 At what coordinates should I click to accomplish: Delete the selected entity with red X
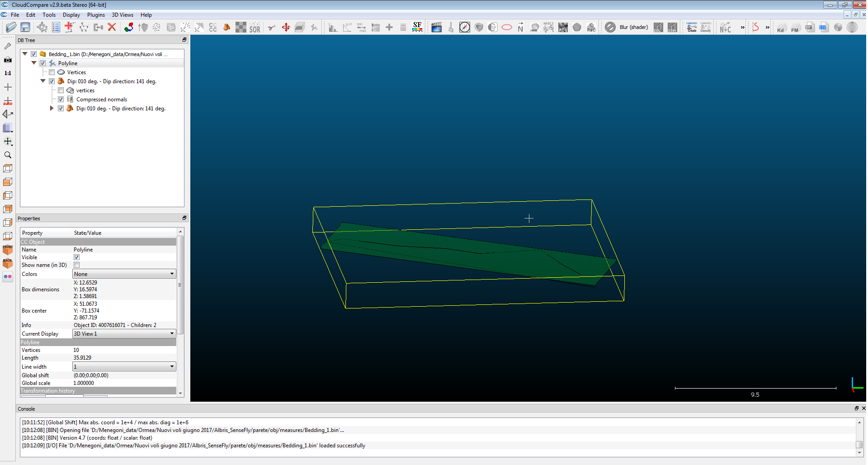112,27
